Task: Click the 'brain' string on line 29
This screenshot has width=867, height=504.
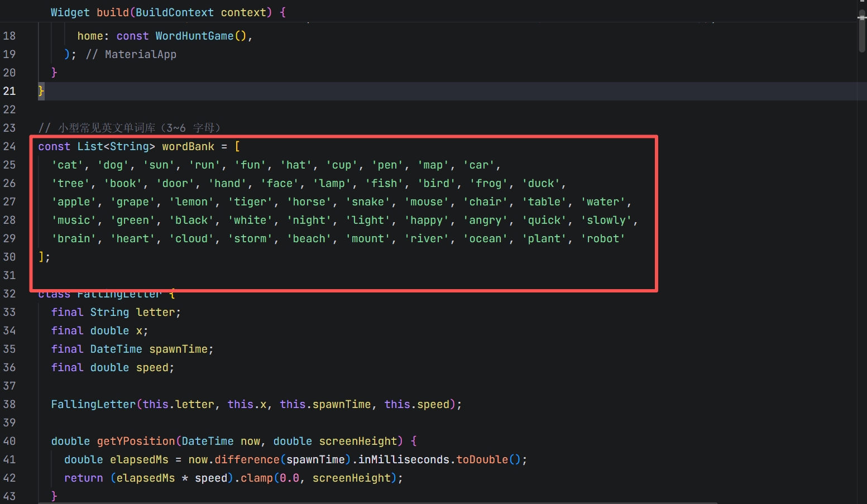Action: click(x=74, y=238)
